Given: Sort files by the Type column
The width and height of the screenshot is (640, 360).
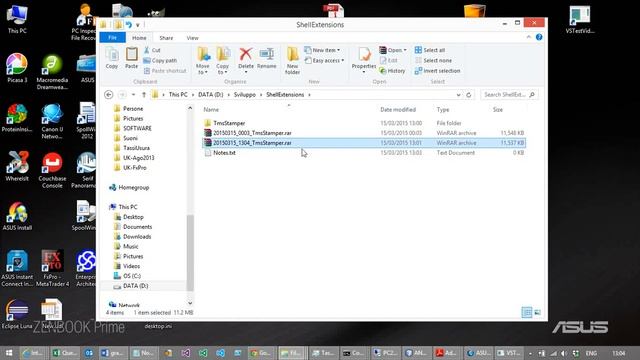Looking at the screenshot, I should 443,109.
